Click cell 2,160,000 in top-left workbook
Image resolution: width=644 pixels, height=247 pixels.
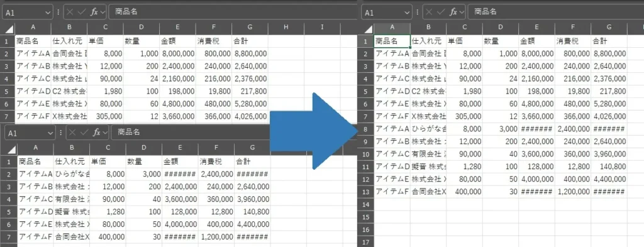[x=177, y=79]
